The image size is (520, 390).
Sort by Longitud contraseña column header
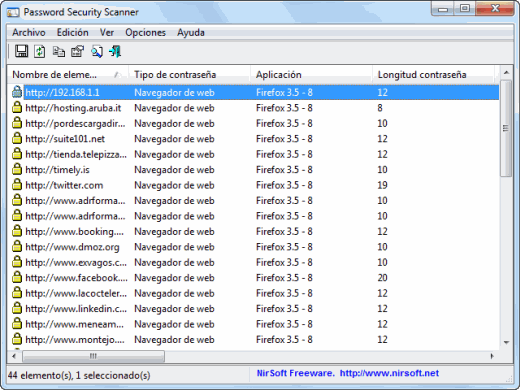coord(433,75)
